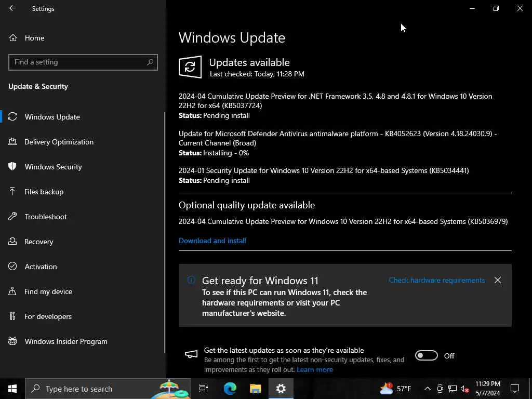Click Last checked: Today, 11:28 PM text
Image resolution: width=532 pixels, height=399 pixels.
tap(257, 74)
